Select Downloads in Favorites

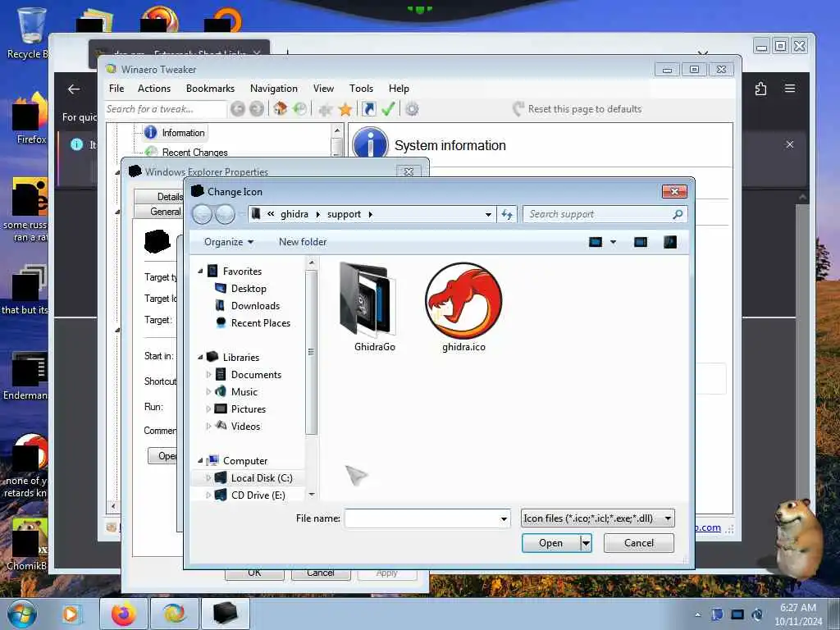click(x=255, y=305)
